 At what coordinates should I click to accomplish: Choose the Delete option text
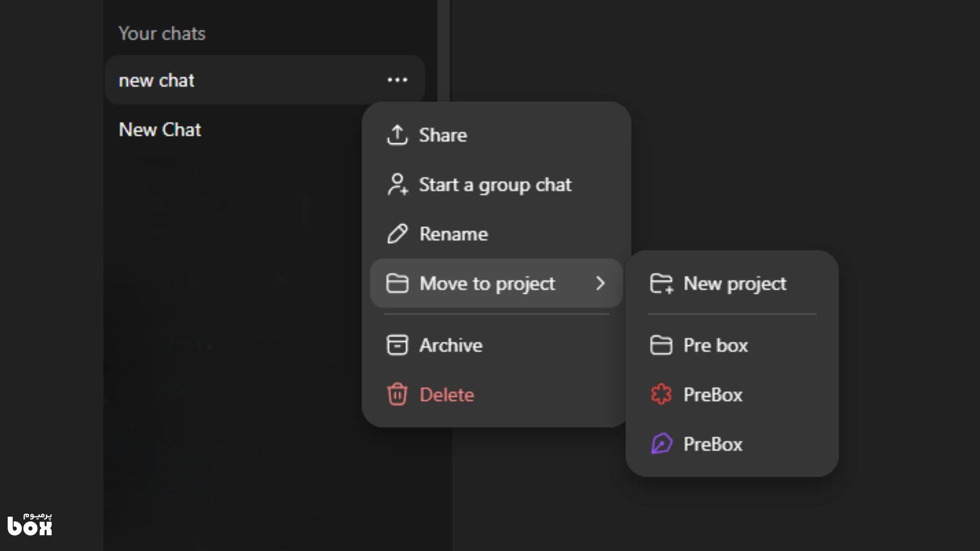coord(447,394)
